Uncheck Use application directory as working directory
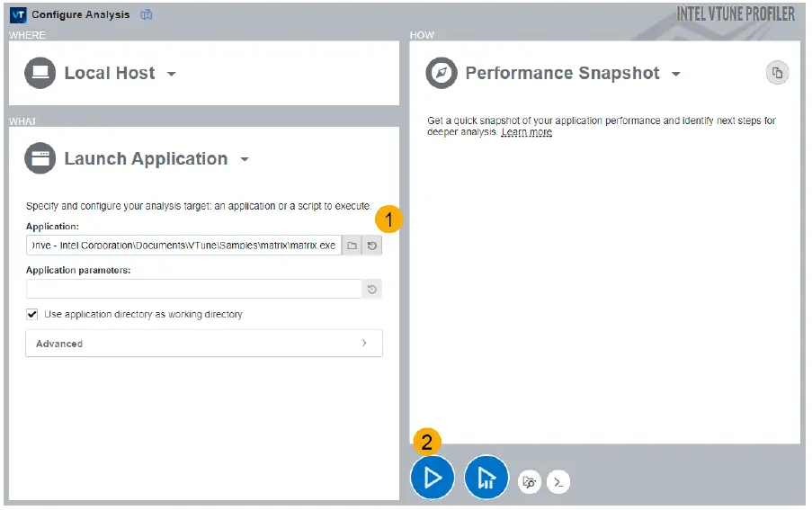Screen dimensions: 812x510 pos(32,314)
